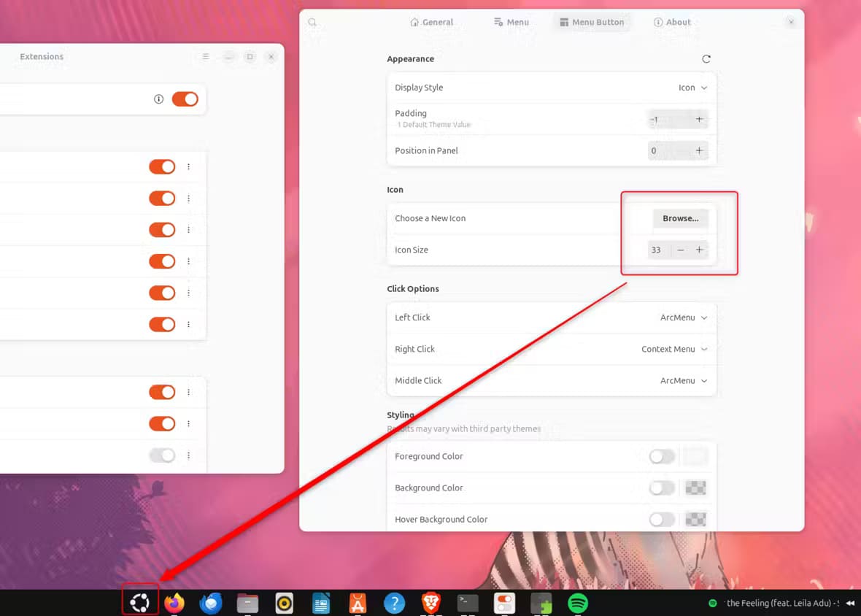Open the ArcMenu Ubuntu logo button in panel
861x616 pixels.
click(140, 602)
